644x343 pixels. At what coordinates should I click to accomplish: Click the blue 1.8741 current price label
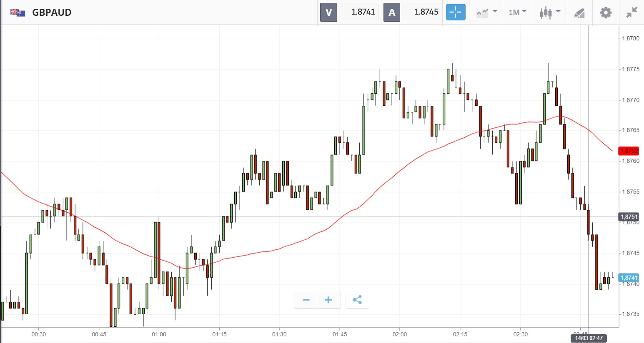click(x=629, y=278)
